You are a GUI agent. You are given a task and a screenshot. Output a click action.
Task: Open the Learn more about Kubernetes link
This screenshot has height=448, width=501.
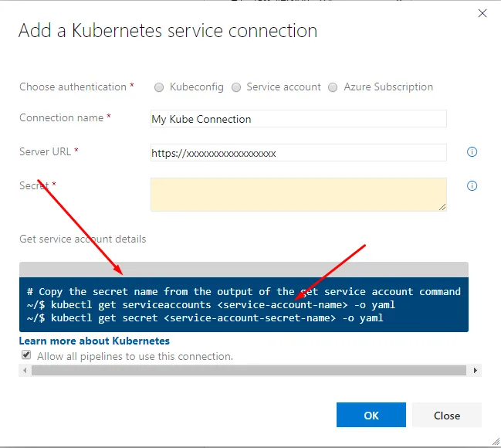point(94,341)
